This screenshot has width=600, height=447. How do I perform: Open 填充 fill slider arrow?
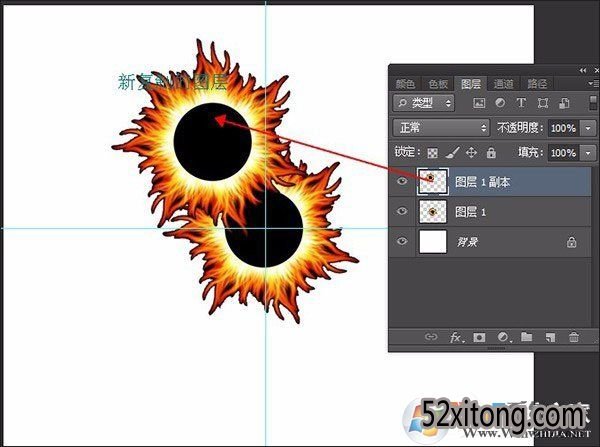coord(588,153)
